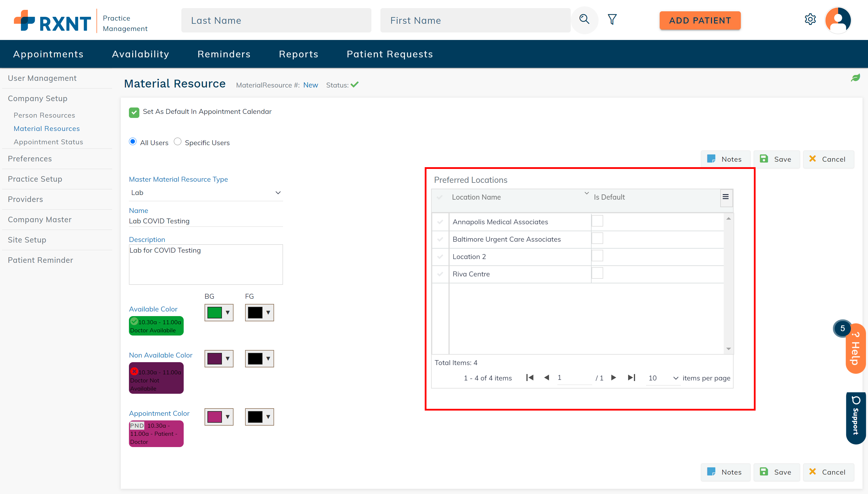Open the Appointments menu

pyautogui.click(x=48, y=54)
